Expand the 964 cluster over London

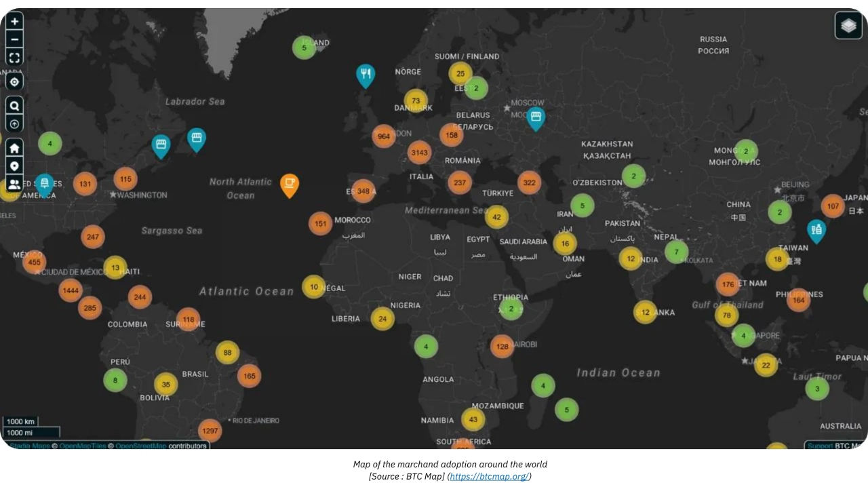point(384,136)
